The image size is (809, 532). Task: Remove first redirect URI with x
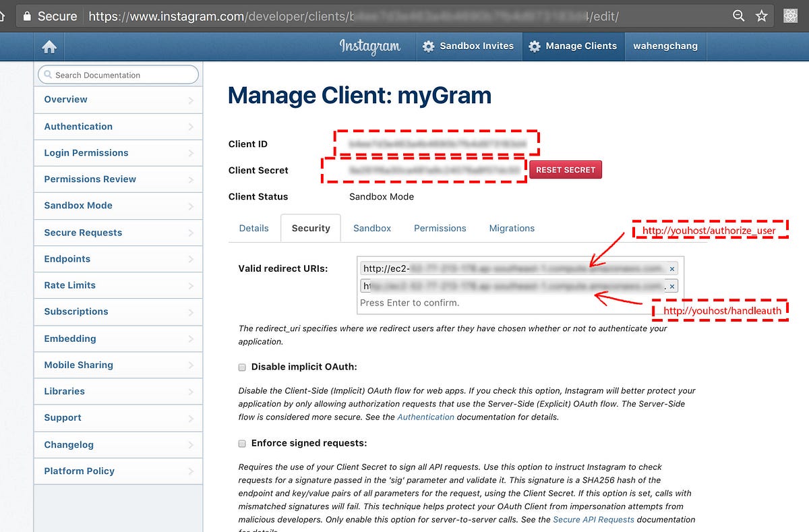[x=672, y=269]
